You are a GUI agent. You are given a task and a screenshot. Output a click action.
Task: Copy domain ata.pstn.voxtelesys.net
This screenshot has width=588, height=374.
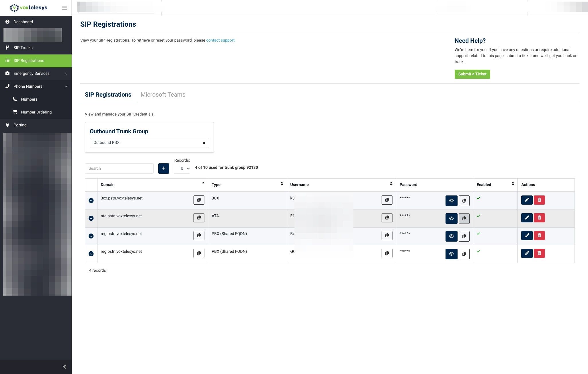tap(199, 218)
